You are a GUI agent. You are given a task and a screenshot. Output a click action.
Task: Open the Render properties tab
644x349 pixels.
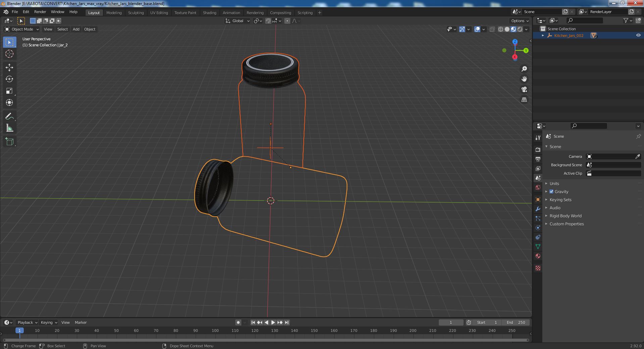[538, 149]
